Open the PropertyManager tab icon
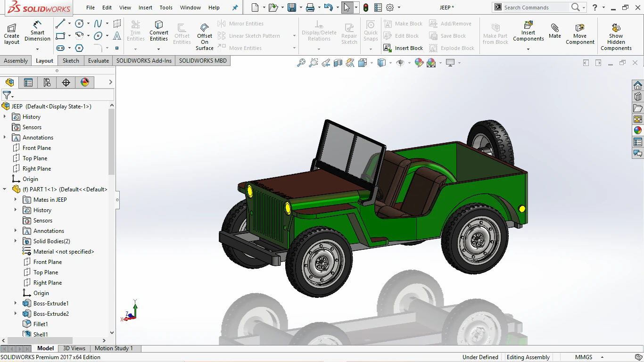The height and width of the screenshot is (362, 644). [x=28, y=82]
